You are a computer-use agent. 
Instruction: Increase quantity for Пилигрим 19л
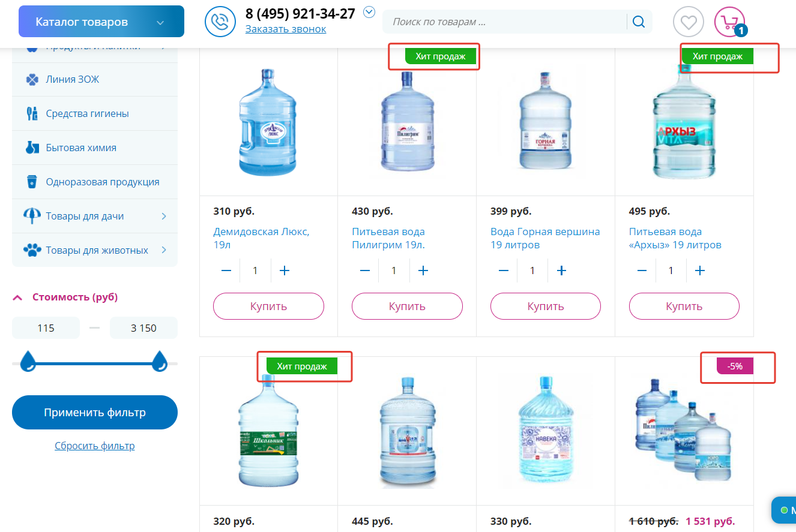coord(423,270)
